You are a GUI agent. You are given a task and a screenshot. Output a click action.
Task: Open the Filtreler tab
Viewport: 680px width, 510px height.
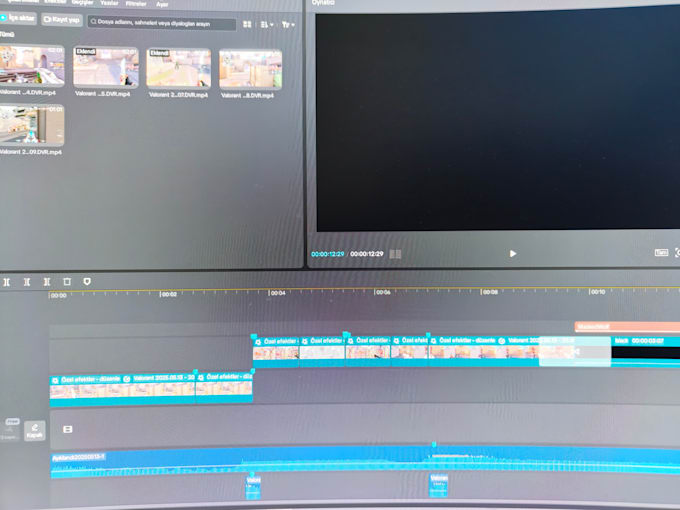coord(136,3)
